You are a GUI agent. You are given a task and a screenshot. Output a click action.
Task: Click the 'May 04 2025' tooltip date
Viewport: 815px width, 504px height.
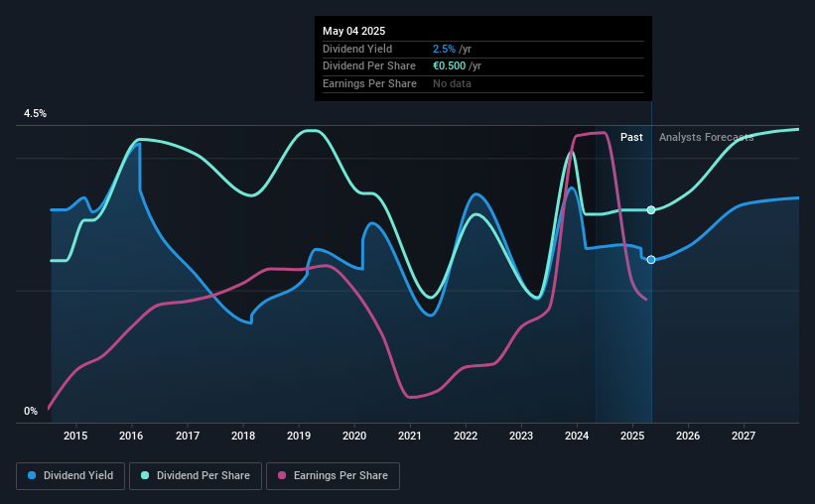[x=354, y=31]
